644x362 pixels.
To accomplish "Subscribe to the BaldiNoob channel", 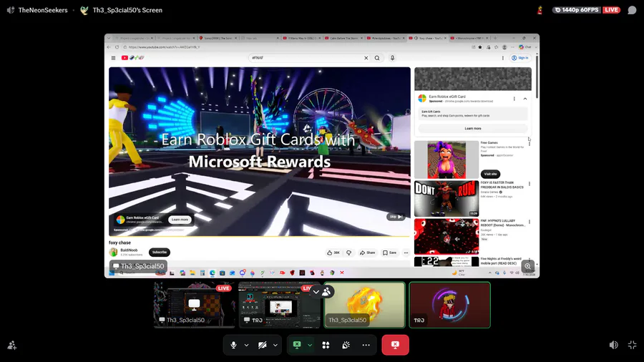I will [x=160, y=252].
